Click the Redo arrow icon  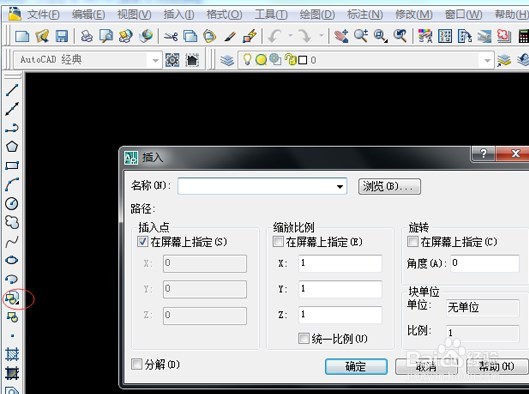pyautogui.click(x=305, y=36)
